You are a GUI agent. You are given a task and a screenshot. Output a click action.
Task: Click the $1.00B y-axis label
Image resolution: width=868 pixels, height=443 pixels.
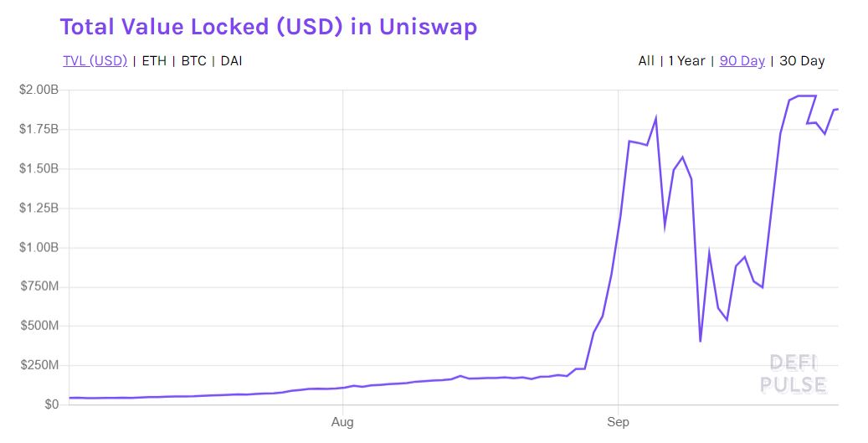39,247
